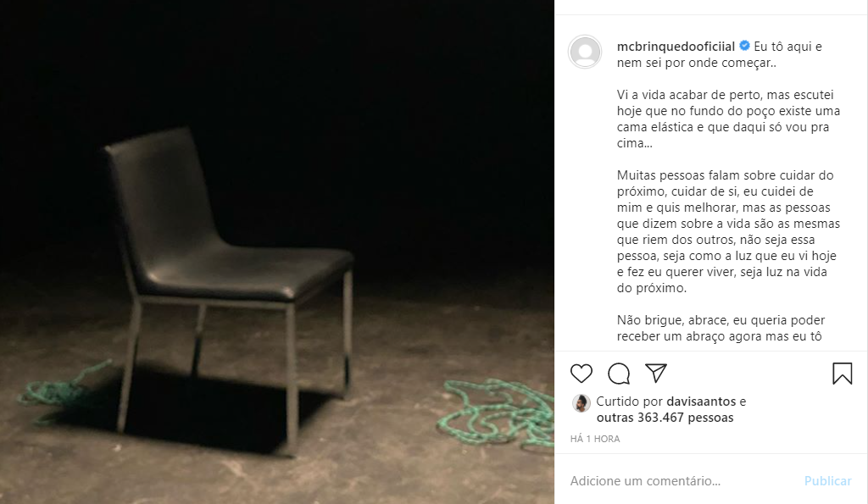Select the caption paragraph "Muitas pessoas falam"
This screenshot has width=868, height=504.
click(728, 231)
